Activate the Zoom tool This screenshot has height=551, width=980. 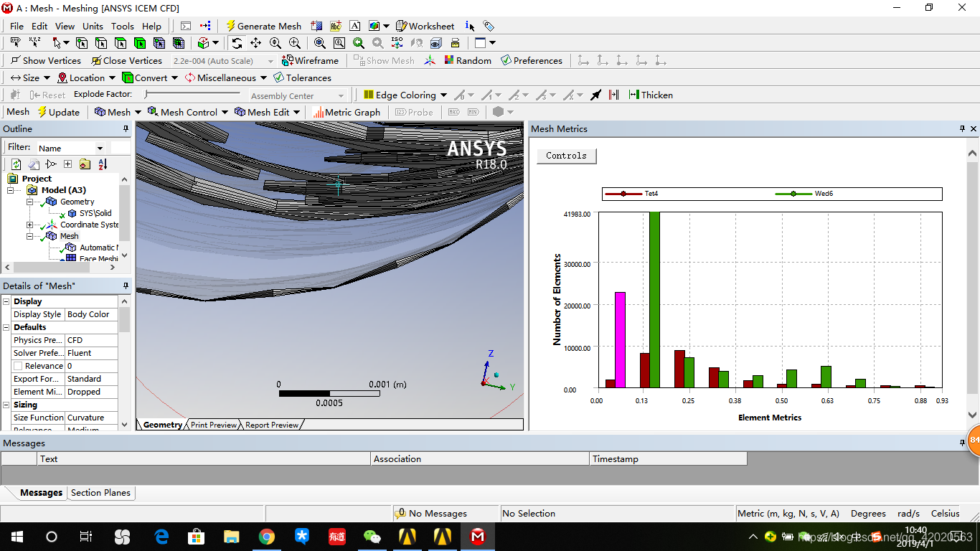click(x=275, y=43)
